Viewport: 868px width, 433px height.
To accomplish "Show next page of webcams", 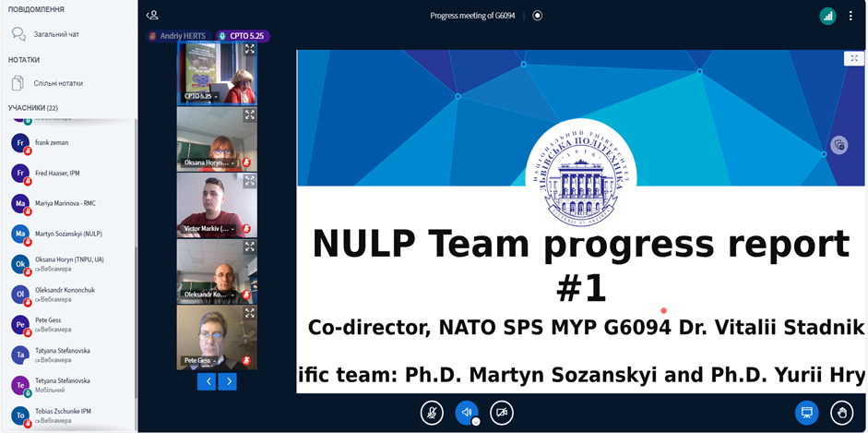I will click(228, 381).
